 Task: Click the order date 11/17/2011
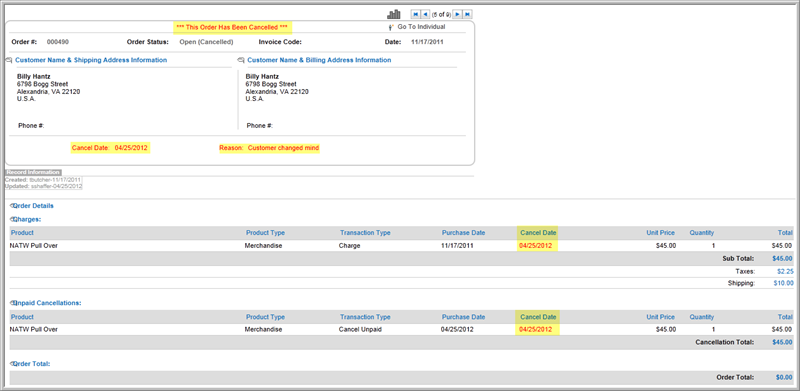coord(427,42)
